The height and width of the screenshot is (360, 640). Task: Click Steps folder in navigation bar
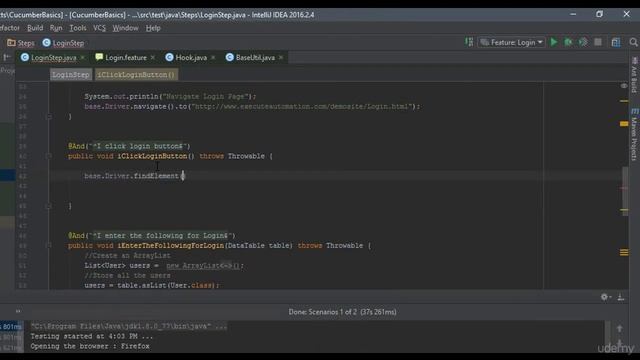tap(21, 43)
